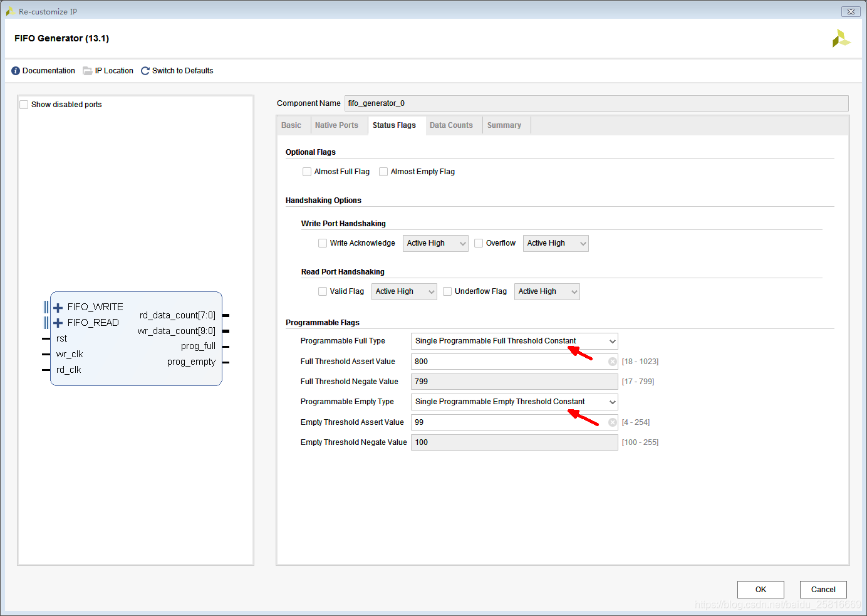The width and height of the screenshot is (867, 616).
Task: Check the Write Acknowledge option
Action: click(323, 243)
